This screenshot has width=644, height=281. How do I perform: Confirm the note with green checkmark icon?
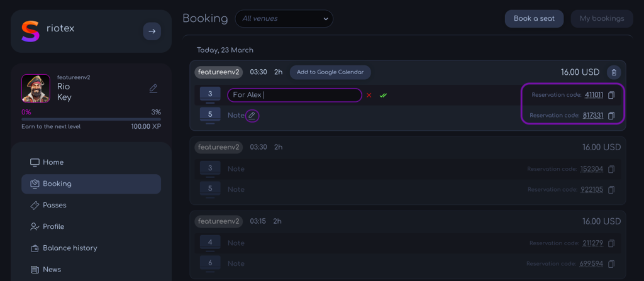(x=383, y=96)
